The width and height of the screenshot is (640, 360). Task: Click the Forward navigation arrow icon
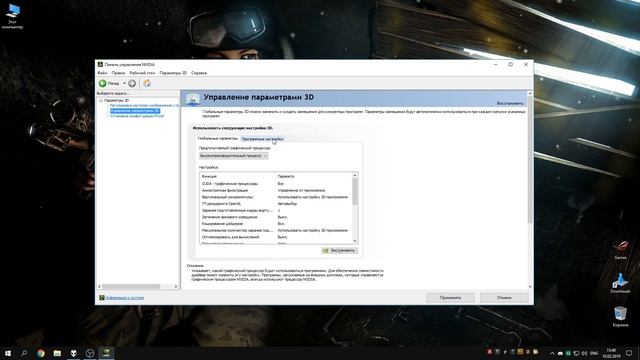click(x=132, y=83)
